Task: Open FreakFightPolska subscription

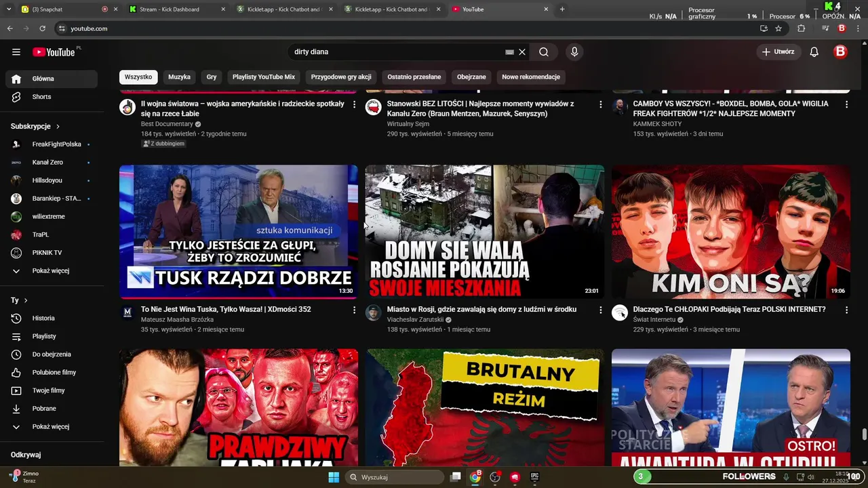Action: click(x=52, y=144)
